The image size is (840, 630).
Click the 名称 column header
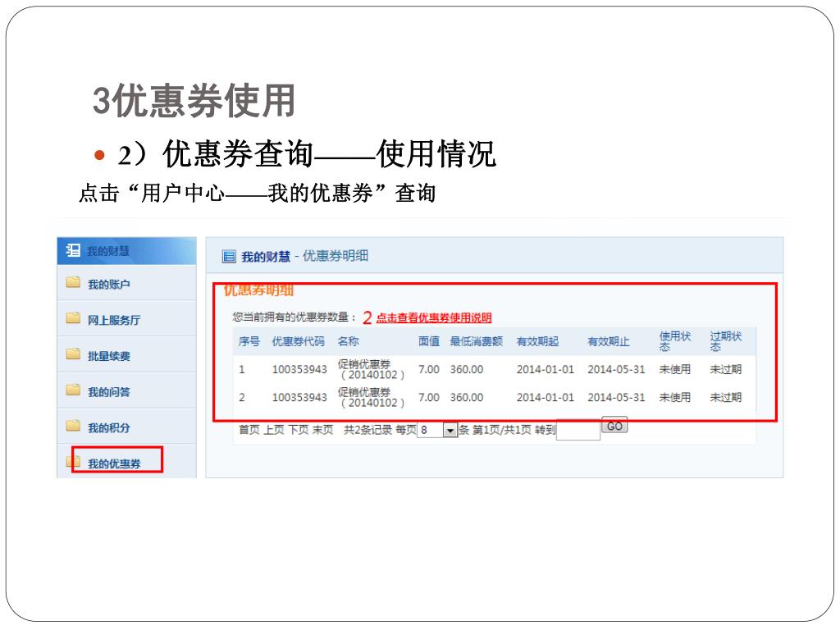click(348, 341)
